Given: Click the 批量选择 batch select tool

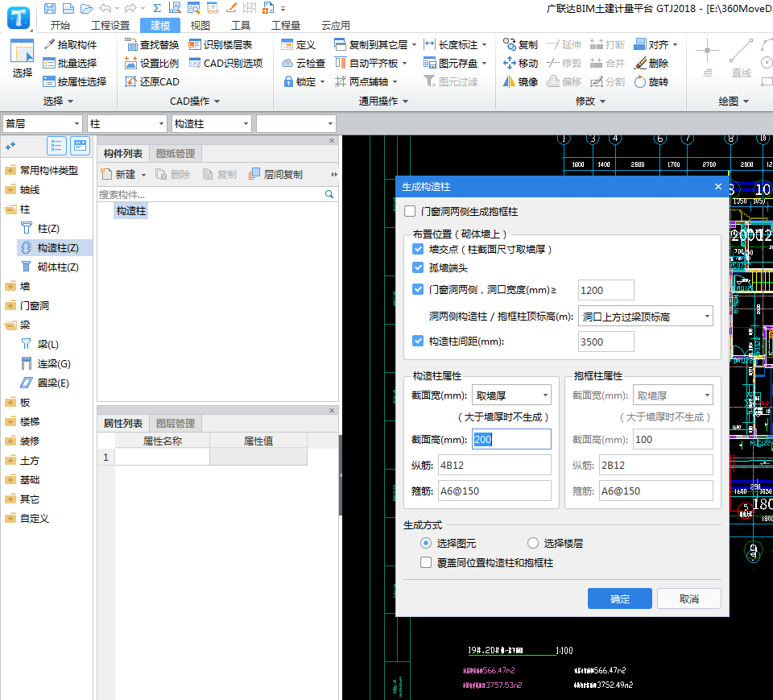Looking at the screenshot, I should click(x=70, y=63).
